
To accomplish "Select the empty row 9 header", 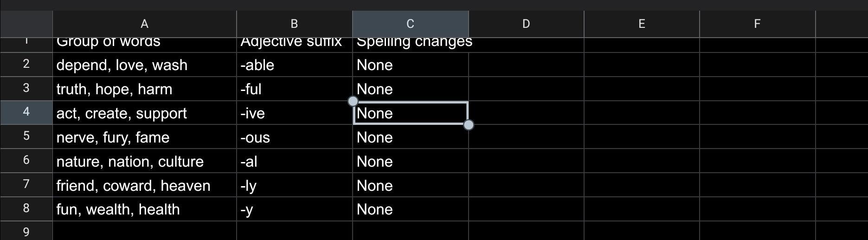I will pyautogui.click(x=26, y=232).
